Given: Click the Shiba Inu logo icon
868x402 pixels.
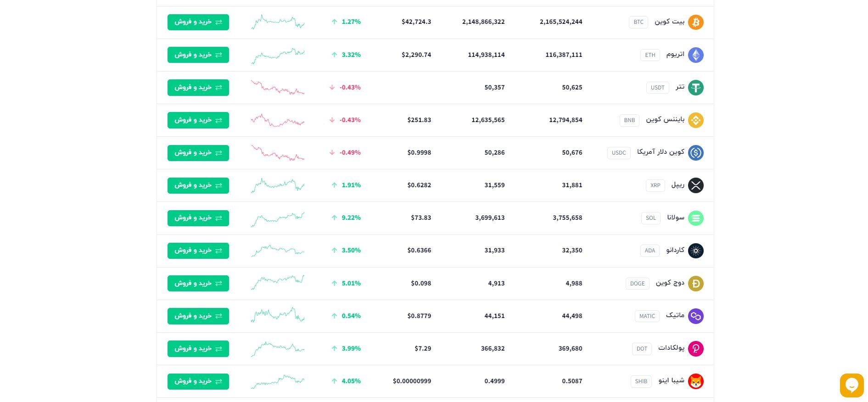Looking at the screenshot, I should point(695,381).
